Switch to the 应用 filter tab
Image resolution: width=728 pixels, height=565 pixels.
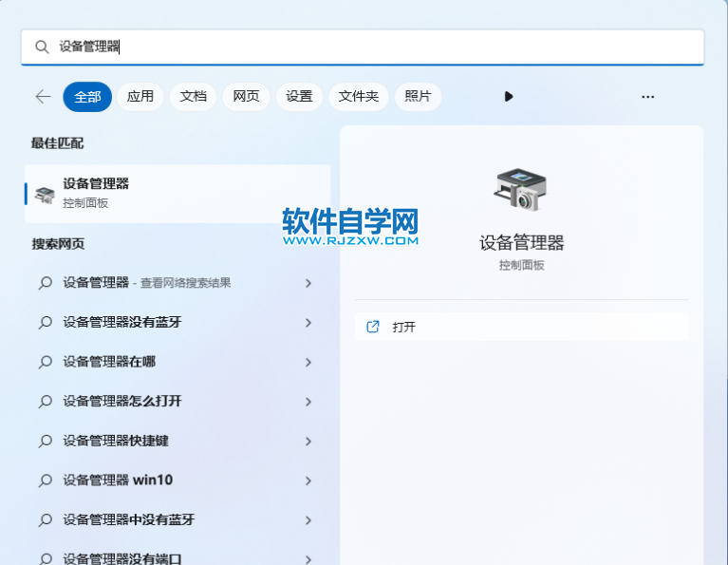click(x=140, y=97)
